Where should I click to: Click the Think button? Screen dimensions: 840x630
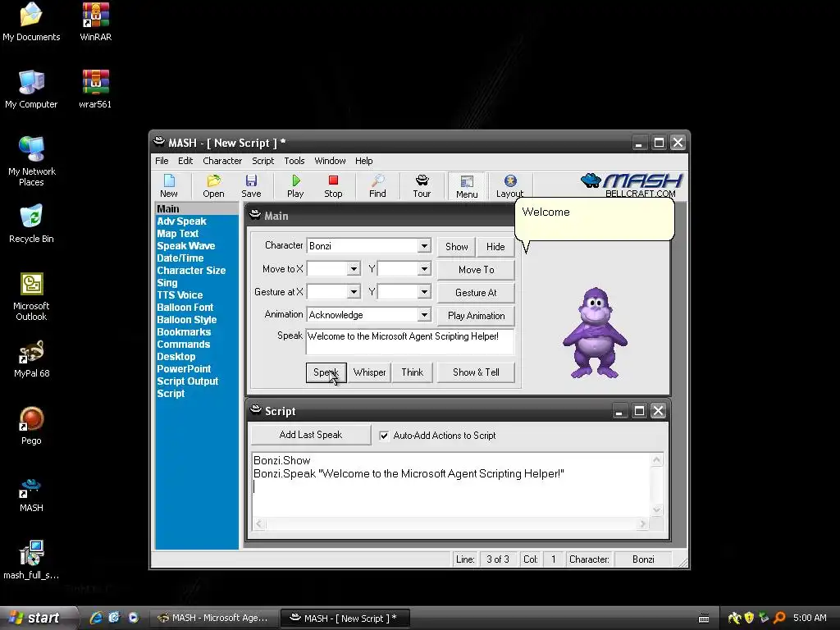click(412, 372)
